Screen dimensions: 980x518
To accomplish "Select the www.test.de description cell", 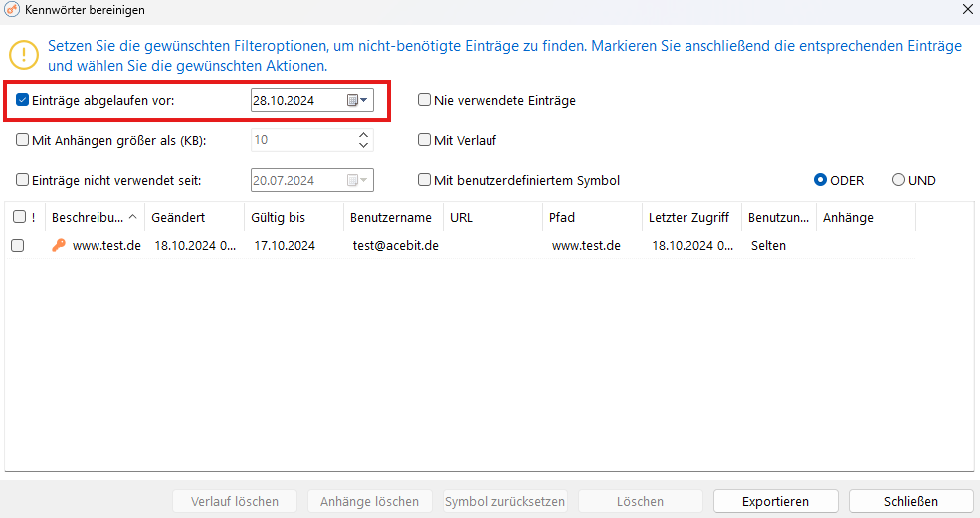I will point(106,245).
